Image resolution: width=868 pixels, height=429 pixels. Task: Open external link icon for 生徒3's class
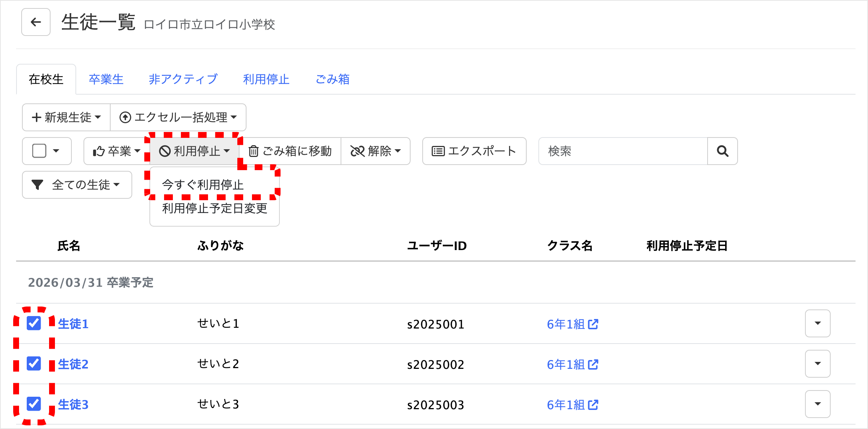tap(593, 405)
